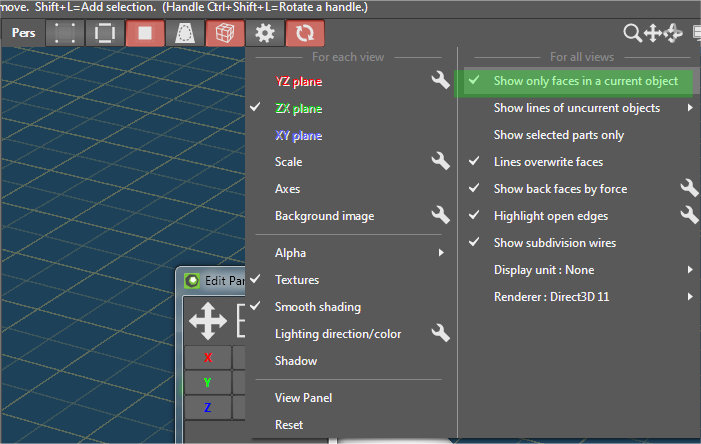701x444 pixels.
Task: Toggle wireframe lines display icon
Action: coord(105,33)
